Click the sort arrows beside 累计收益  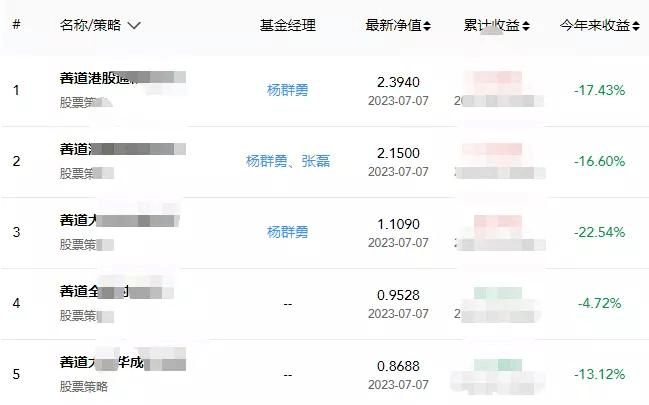coord(527,26)
